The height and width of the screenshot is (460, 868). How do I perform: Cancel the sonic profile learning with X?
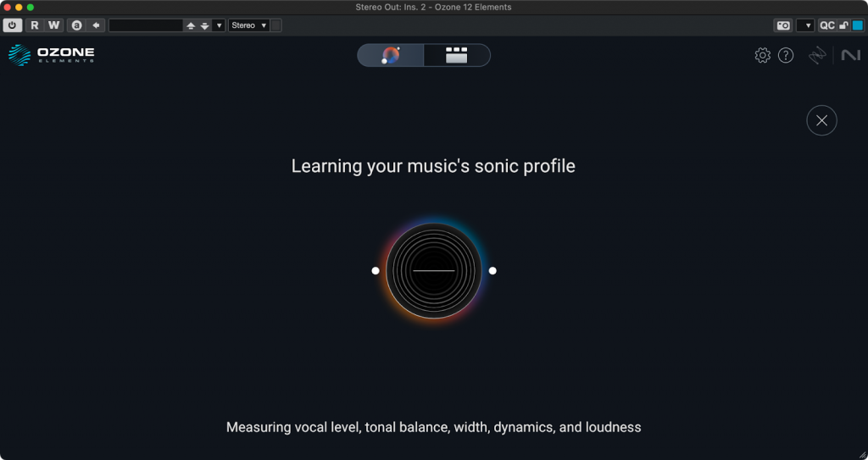821,120
